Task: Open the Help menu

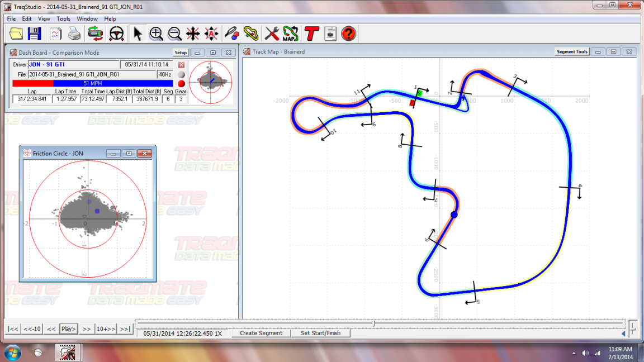Action: (110, 19)
